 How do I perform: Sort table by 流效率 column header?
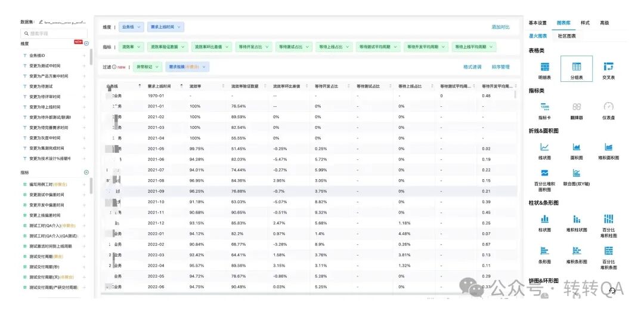click(x=194, y=87)
